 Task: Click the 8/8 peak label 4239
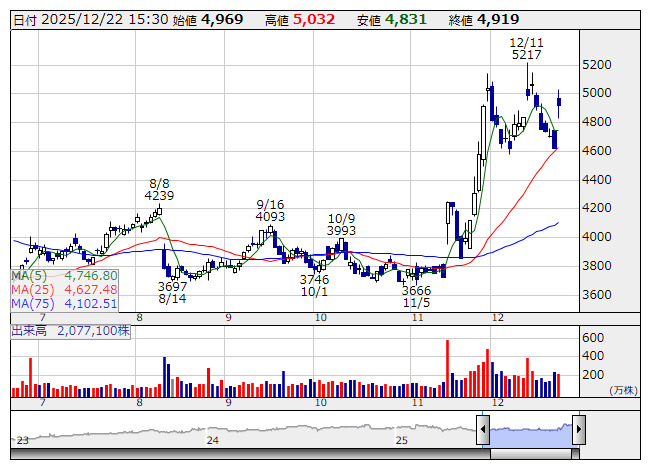click(x=159, y=197)
